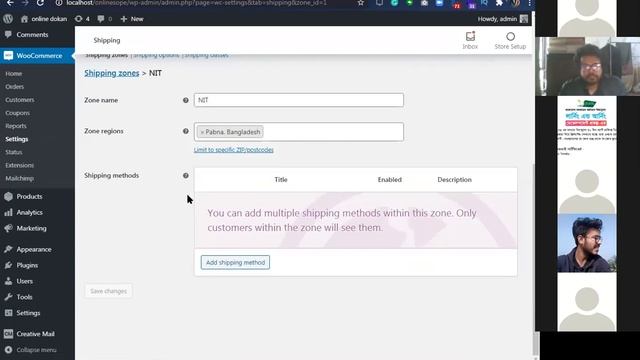640x360 pixels.
Task: Open the browser three-dot menu
Action: click(x=529, y=3)
